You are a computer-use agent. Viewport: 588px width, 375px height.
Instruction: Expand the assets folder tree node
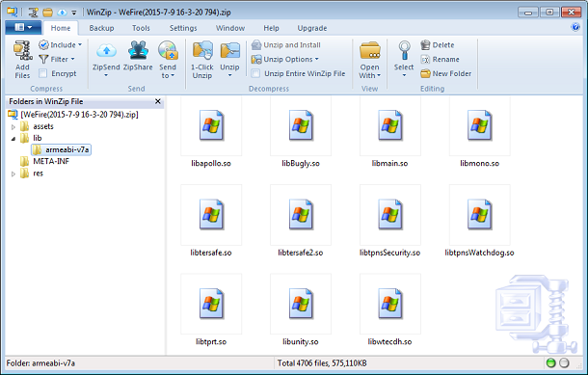[13, 127]
